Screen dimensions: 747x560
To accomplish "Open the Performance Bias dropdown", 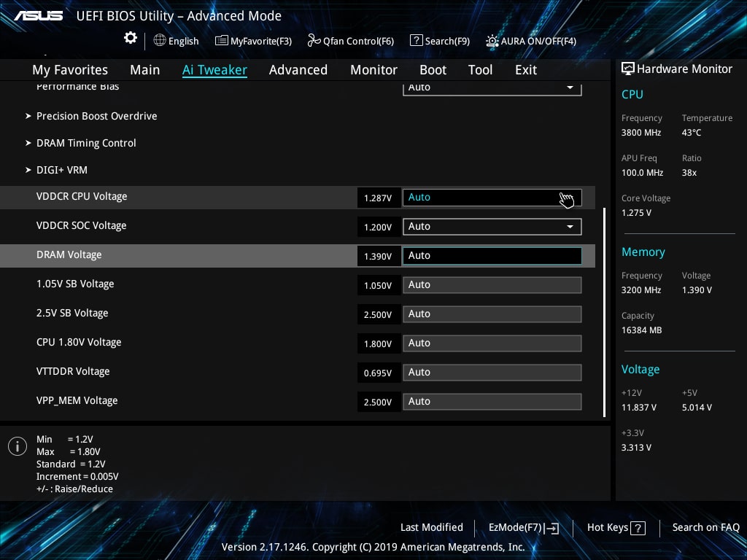I will pyautogui.click(x=492, y=88).
